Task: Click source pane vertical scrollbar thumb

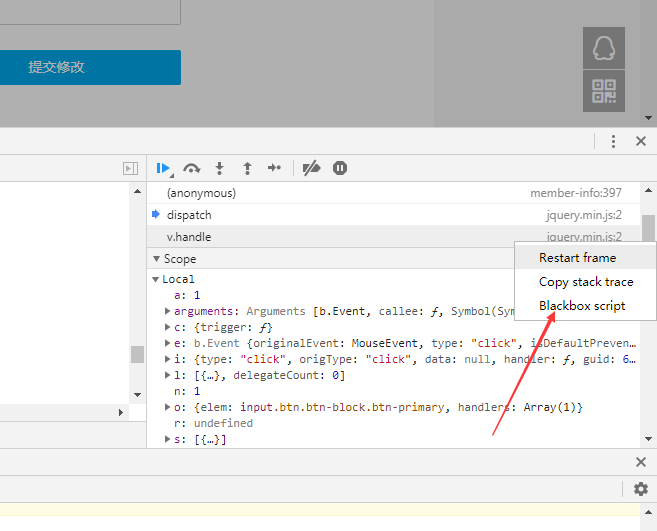Action: pos(137,354)
